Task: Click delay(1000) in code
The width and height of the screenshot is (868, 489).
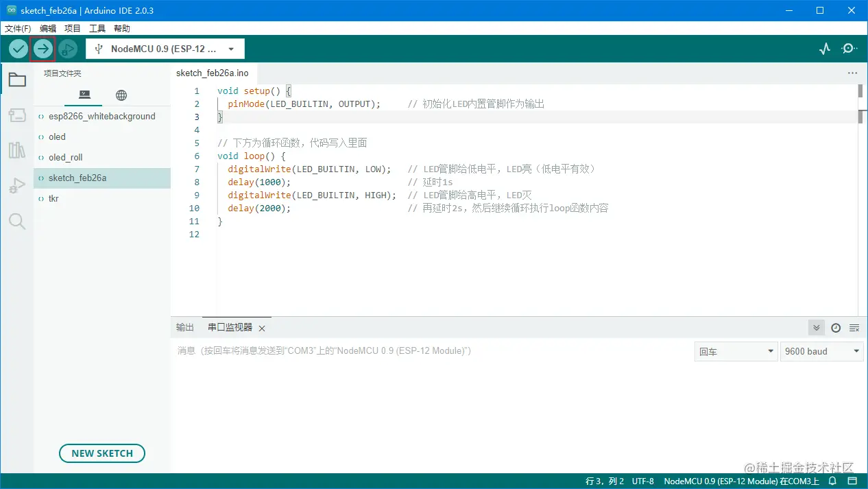Action: click(x=259, y=182)
